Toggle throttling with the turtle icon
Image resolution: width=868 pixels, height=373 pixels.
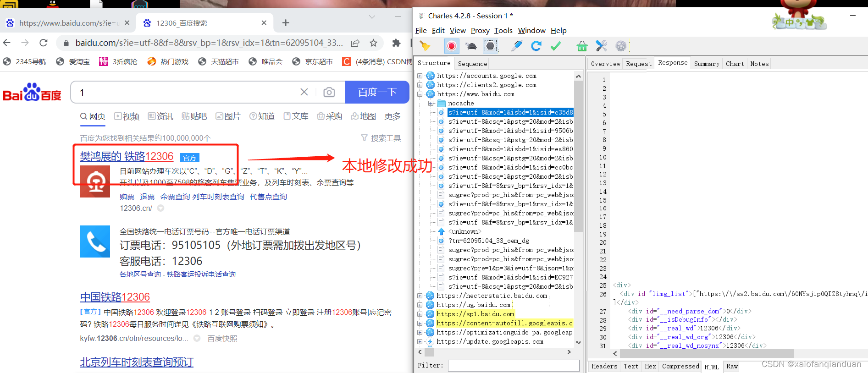pyautogui.click(x=471, y=46)
